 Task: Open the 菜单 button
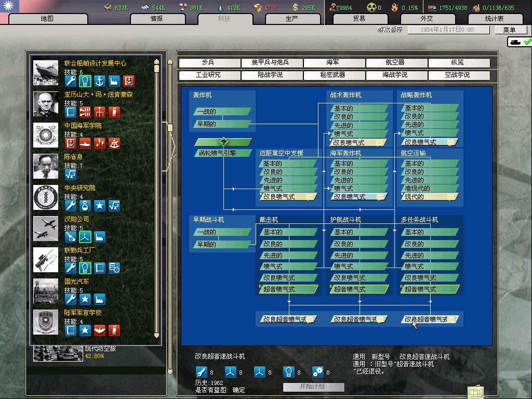coord(509,30)
